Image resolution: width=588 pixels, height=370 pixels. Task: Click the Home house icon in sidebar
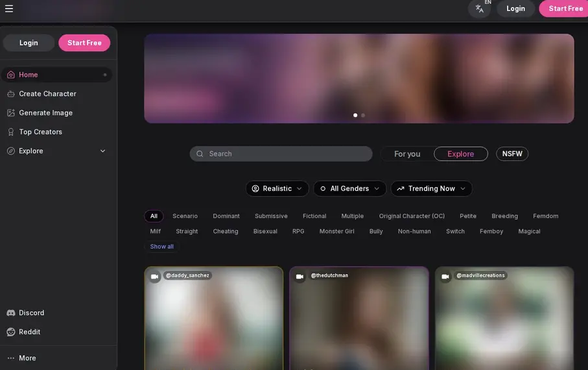[11, 75]
